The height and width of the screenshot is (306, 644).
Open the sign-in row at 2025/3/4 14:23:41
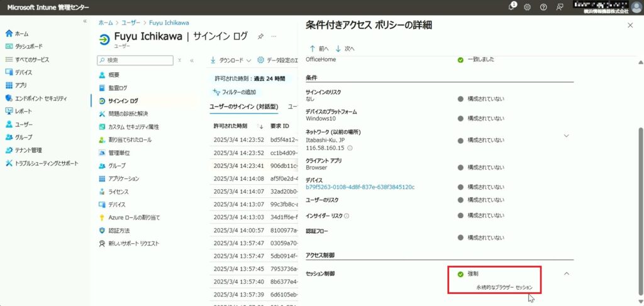253,166
